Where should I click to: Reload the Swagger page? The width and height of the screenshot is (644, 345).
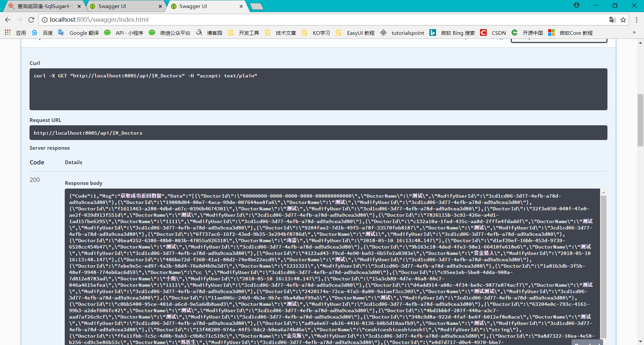[31, 20]
